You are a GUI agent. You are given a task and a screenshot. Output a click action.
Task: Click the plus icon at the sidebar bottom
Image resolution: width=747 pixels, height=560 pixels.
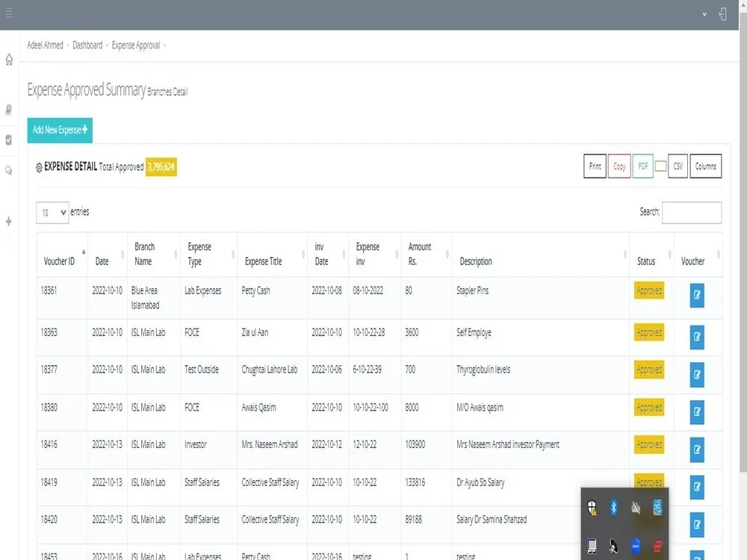(8, 221)
